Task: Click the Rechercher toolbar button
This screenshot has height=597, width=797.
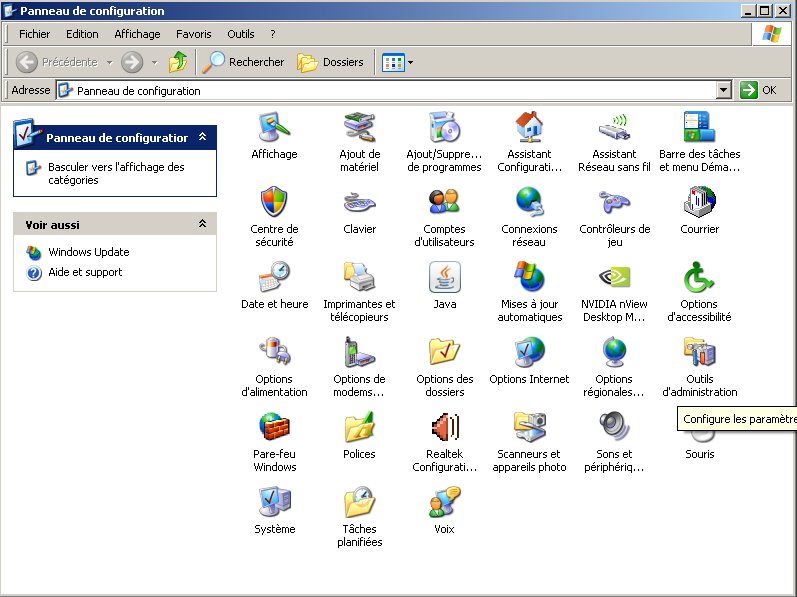Action: pyautogui.click(x=243, y=62)
